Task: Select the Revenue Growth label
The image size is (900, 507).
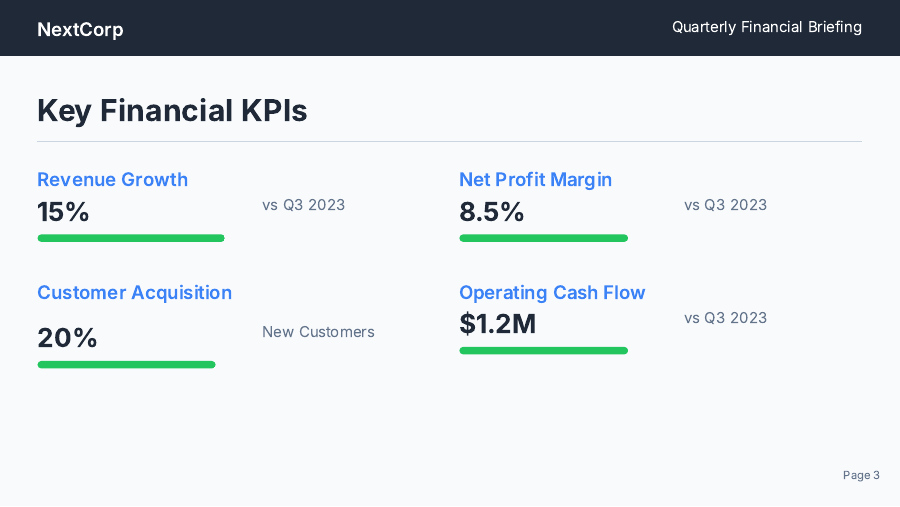Action: 112,179
